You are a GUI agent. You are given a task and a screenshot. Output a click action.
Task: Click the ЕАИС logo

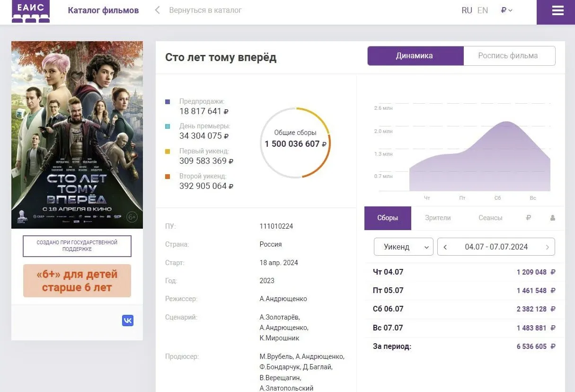31,11
